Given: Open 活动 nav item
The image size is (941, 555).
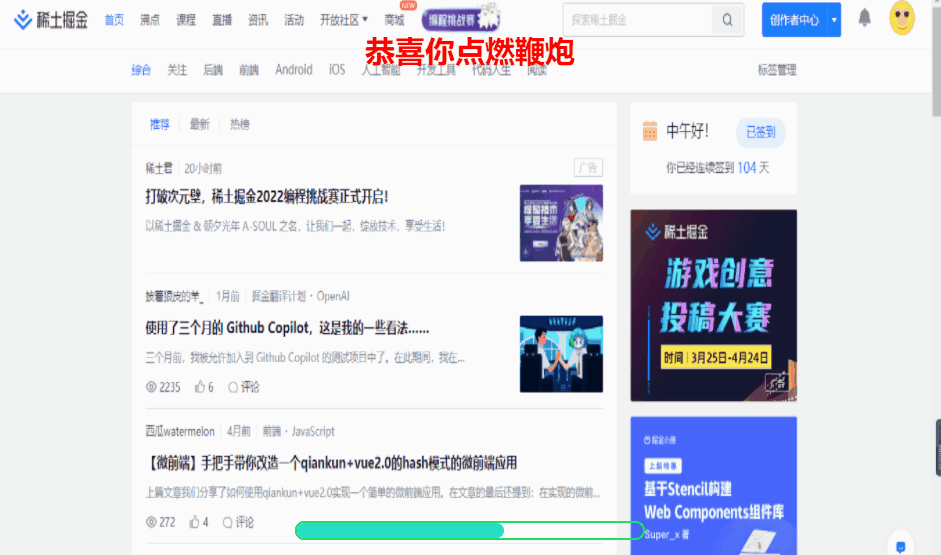Looking at the screenshot, I should (x=294, y=20).
